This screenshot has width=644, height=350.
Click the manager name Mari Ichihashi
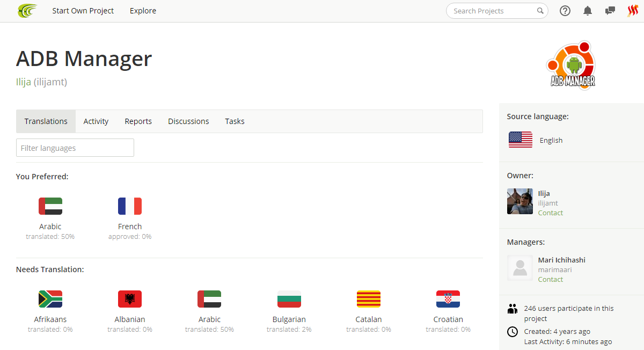click(562, 260)
